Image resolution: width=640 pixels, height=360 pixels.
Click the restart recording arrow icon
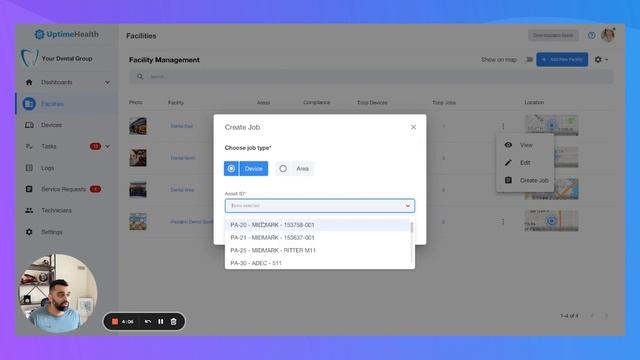(x=148, y=322)
